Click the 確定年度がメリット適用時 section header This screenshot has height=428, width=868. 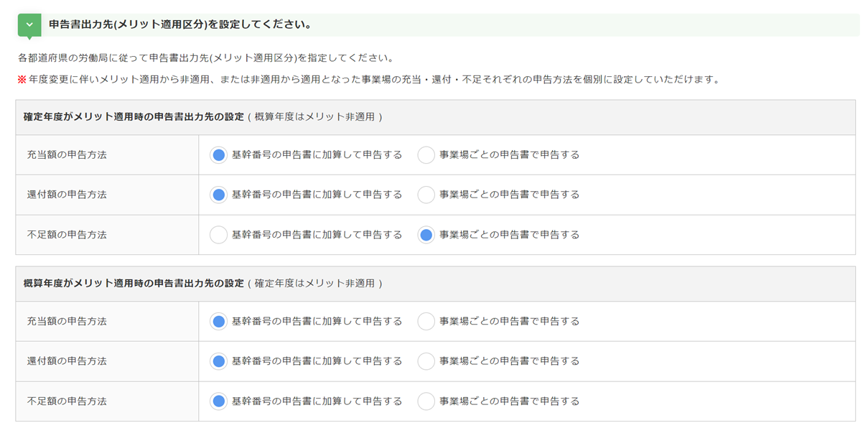pyautogui.click(x=134, y=116)
